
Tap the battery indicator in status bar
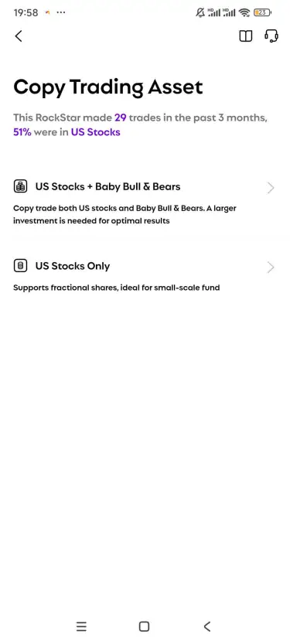pos(262,12)
